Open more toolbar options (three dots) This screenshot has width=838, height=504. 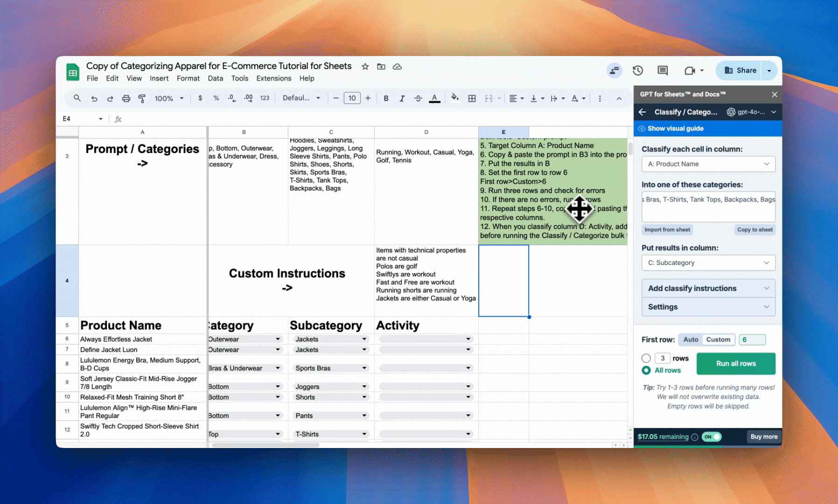tap(600, 98)
